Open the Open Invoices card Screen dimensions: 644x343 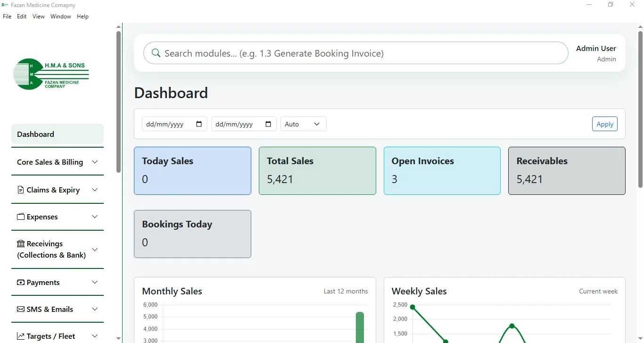point(442,171)
